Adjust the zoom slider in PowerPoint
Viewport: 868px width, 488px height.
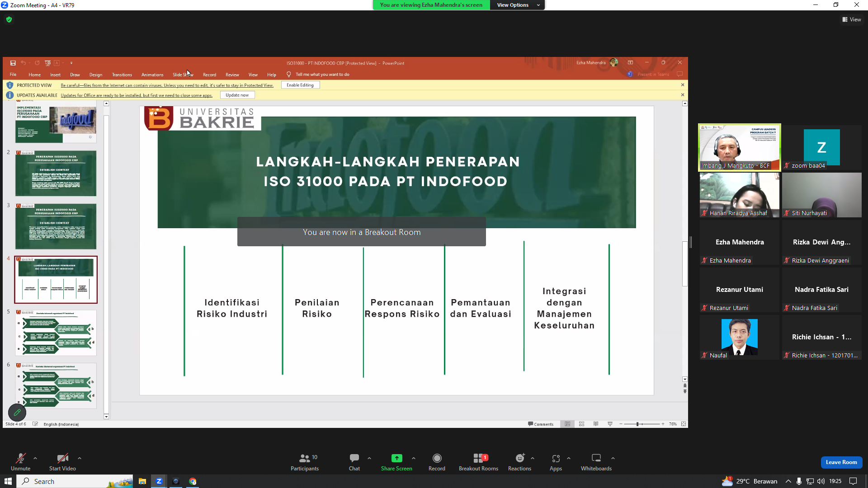(637, 424)
